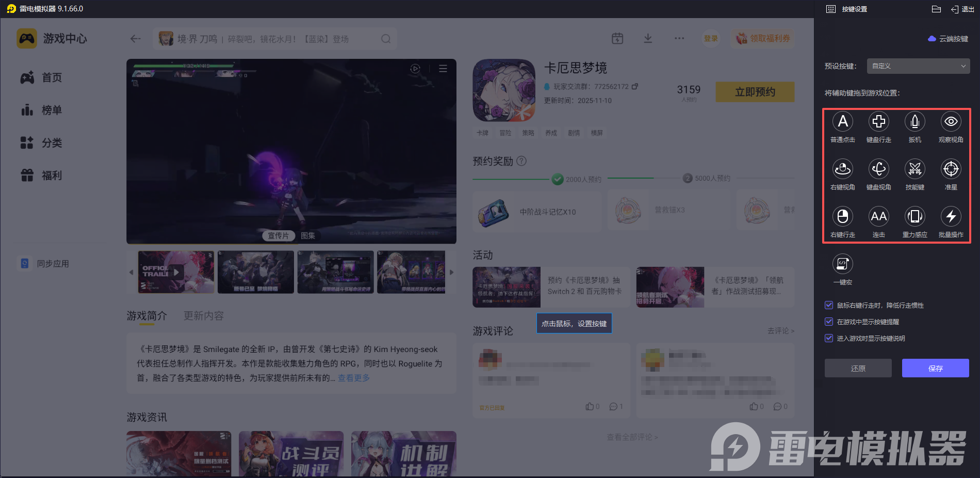Viewport: 980px width, 478px height.
Task: Click the 横屏 game tag
Action: tap(597, 133)
